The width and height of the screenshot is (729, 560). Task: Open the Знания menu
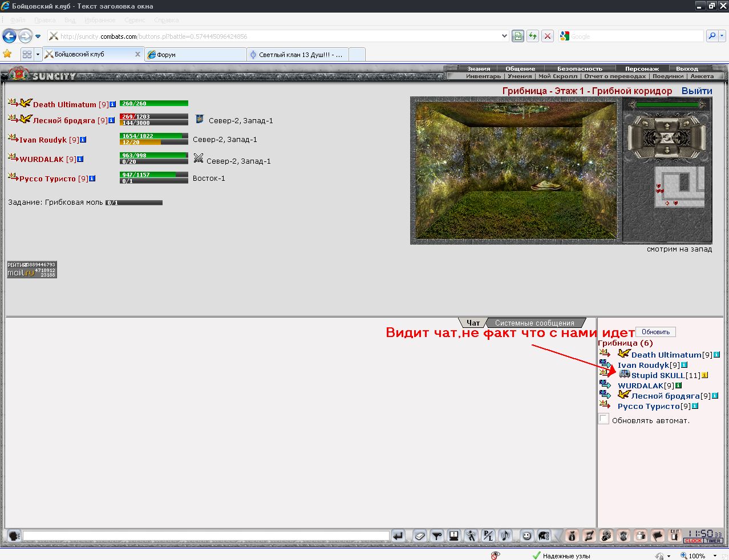click(x=479, y=68)
